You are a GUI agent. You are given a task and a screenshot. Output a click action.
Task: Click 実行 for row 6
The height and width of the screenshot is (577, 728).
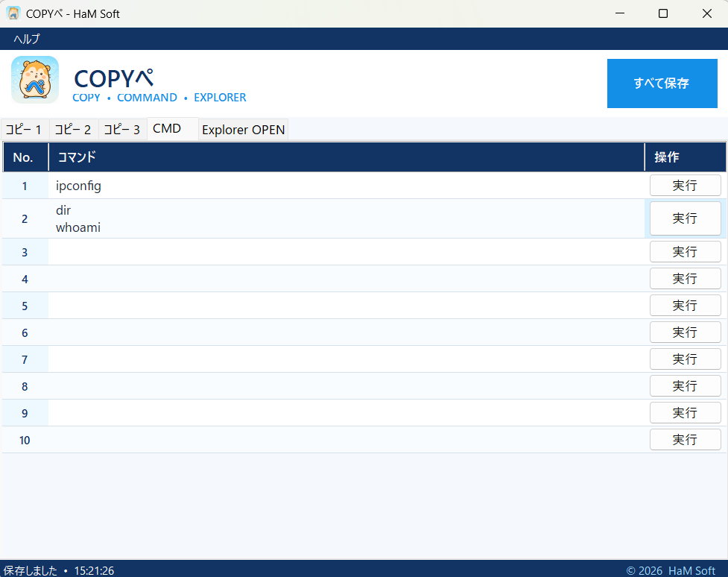(685, 332)
